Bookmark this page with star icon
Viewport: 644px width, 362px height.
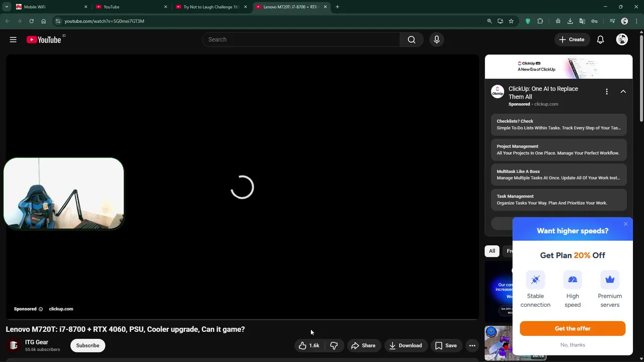click(511, 21)
